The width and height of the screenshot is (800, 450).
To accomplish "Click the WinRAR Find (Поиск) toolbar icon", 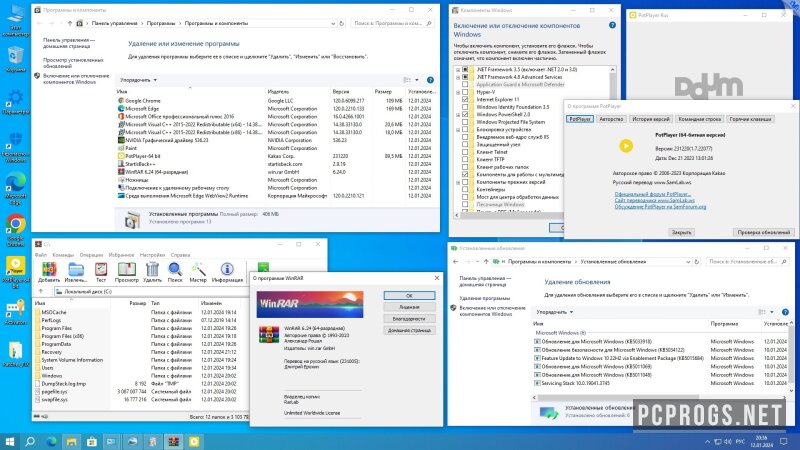I will pos(175,272).
